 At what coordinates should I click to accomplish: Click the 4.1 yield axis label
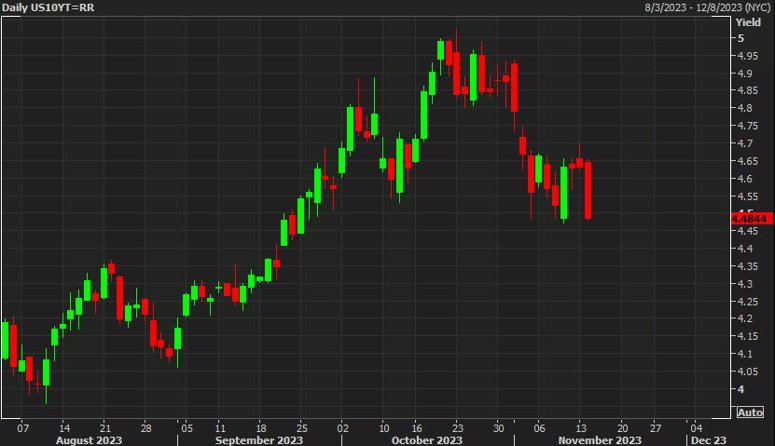[745, 354]
